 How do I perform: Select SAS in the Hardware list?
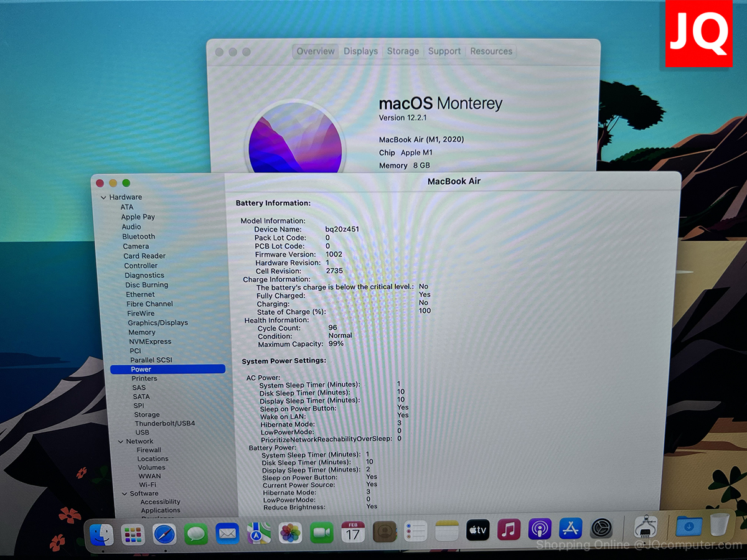tap(139, 388)
